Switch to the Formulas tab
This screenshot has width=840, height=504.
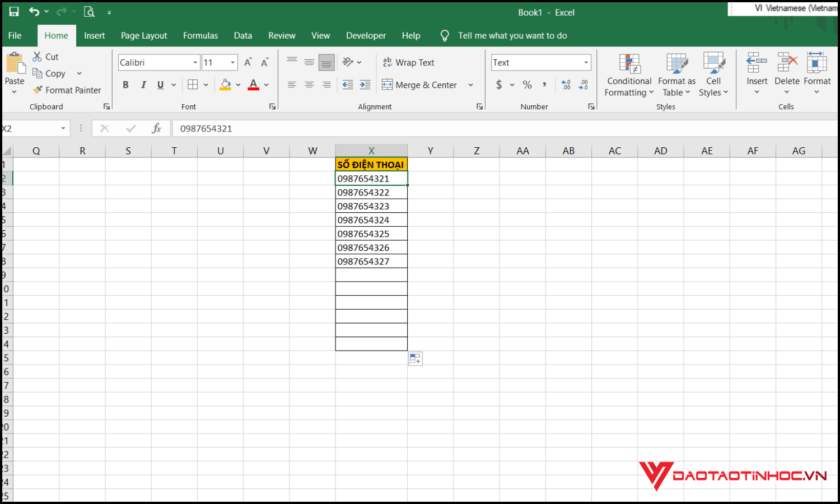[x=200, y=36]
